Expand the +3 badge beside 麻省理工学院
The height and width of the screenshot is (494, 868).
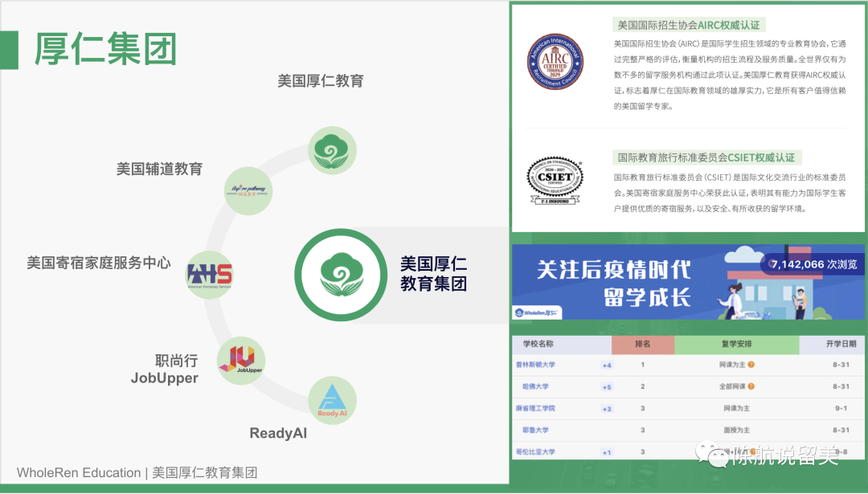pos(607,409)
